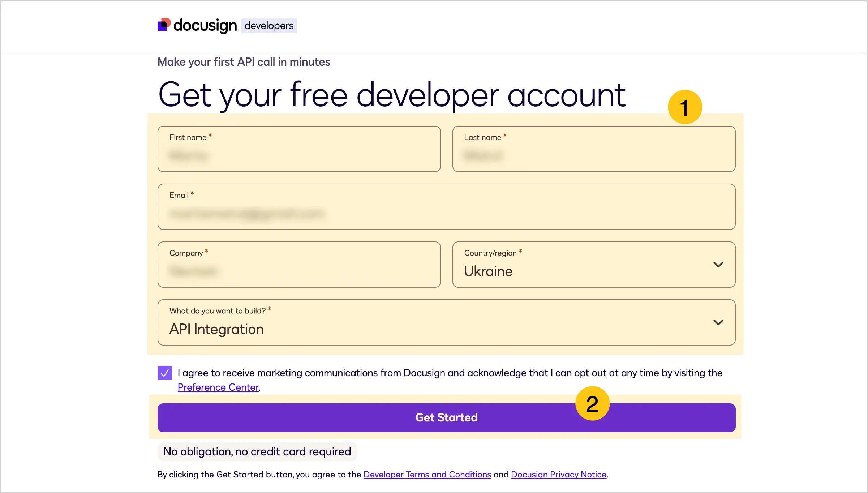This screenshot has width=868, height=493.
Task: Open the Docusign Privacy Notice link
Action: (x=559, y=475)
